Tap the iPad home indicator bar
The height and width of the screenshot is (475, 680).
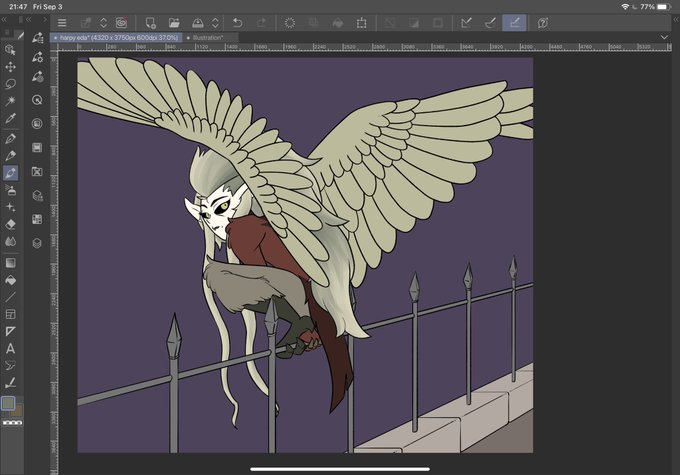pos(340,469)
